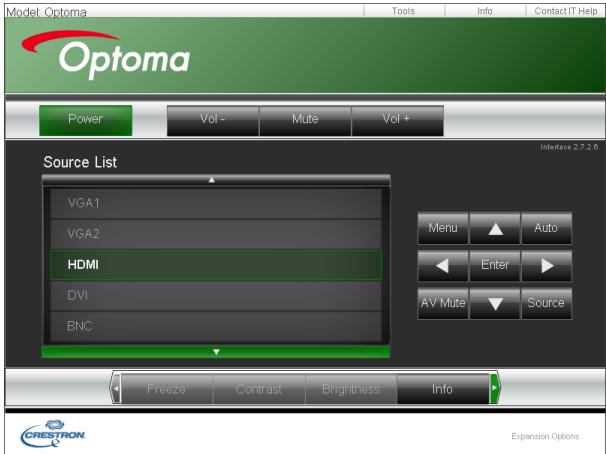Click the up arrow navigation button
This screenshot has width=606, height=454.
(x=495, y=228)
